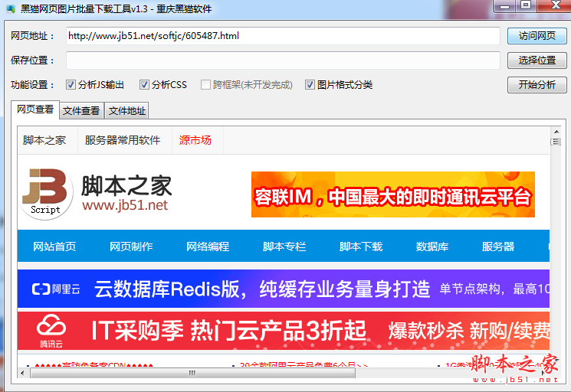Toggle the 跨框架(未开发完成) checkbox
Viewport: 571px width, 392px height.
pos(205,85)
